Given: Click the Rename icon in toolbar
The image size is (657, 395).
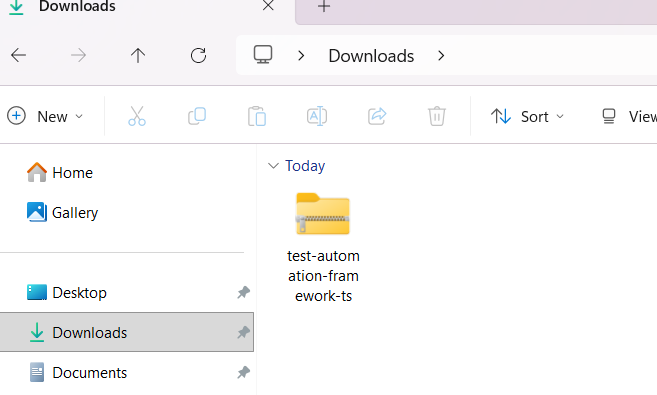Looking at the screenshot, I should (317, 116).
